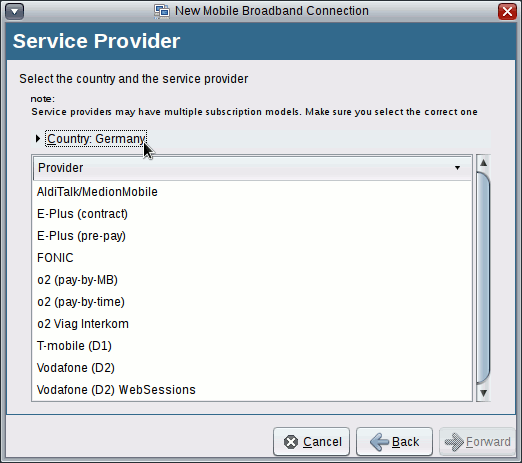Go to the previous step with Back

click(394, 442)
